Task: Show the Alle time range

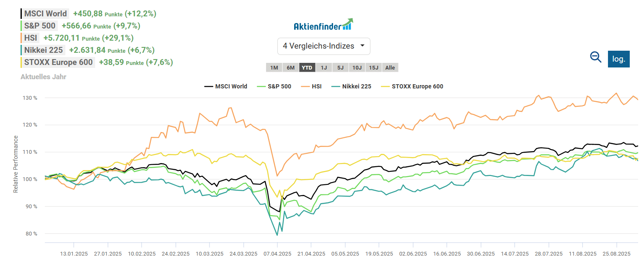Action: tap(390, 67)
